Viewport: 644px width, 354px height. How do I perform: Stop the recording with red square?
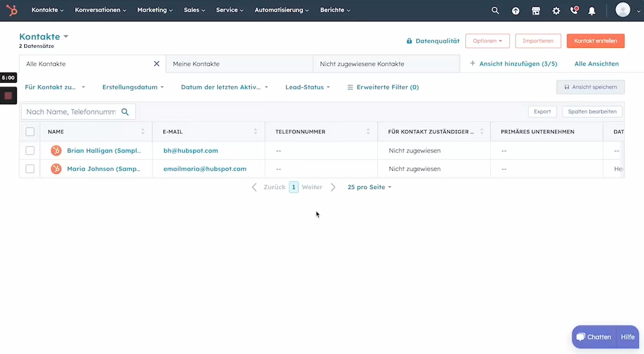click(8, 96)
